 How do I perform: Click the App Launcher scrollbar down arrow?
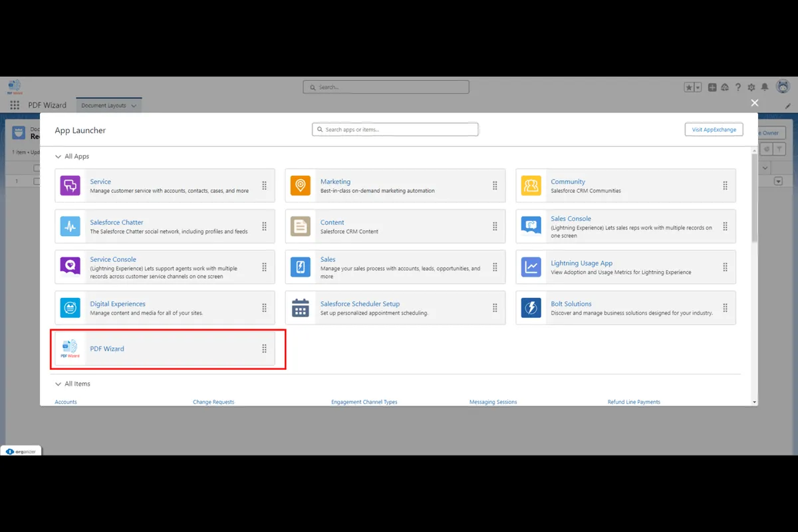(x=754, y=402)
